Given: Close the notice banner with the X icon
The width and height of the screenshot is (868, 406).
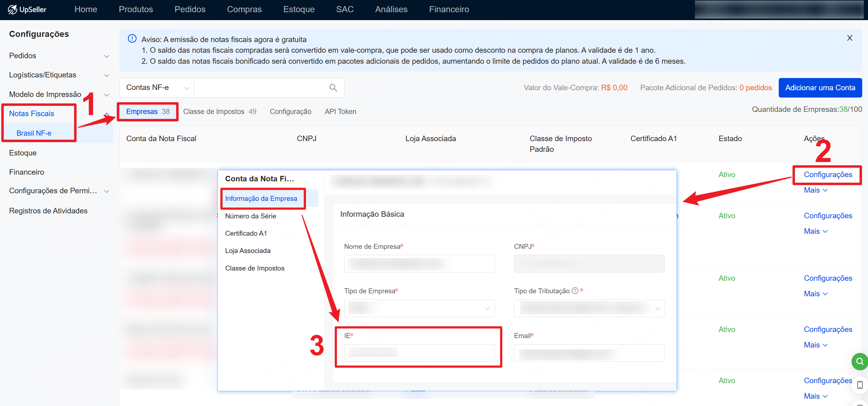Looking at the screenshot, I should [x=849, y=38].
